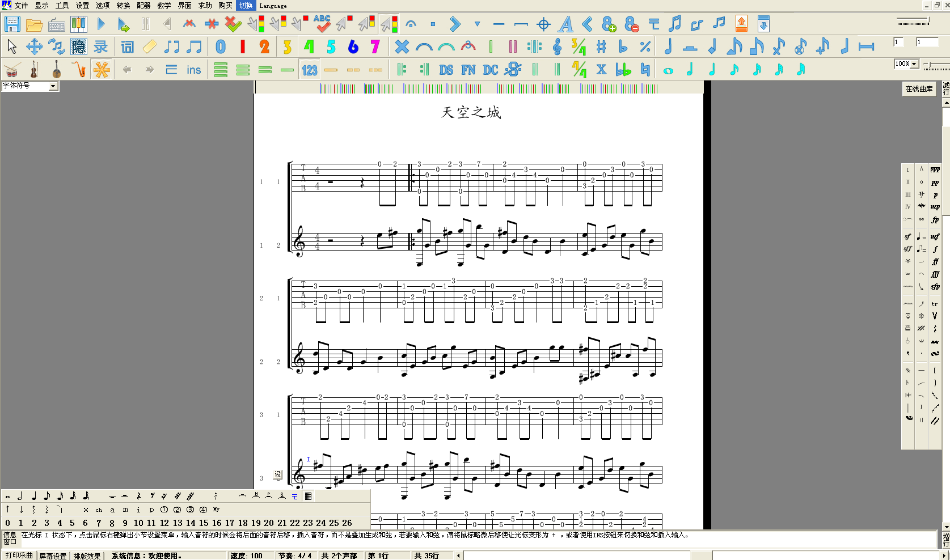Image resolution: width=950 pixels, height=560 pixels.
Task: Open the 转换 menu
Action: tap(123, 5)
